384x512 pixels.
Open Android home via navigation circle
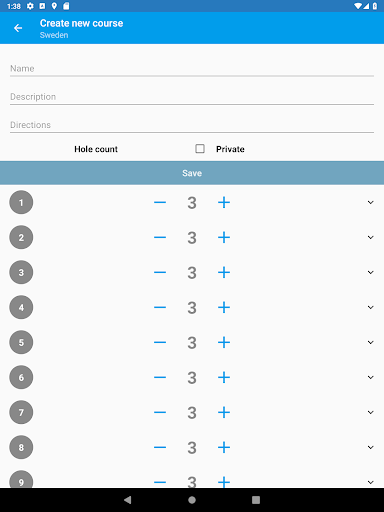[192, 500]
